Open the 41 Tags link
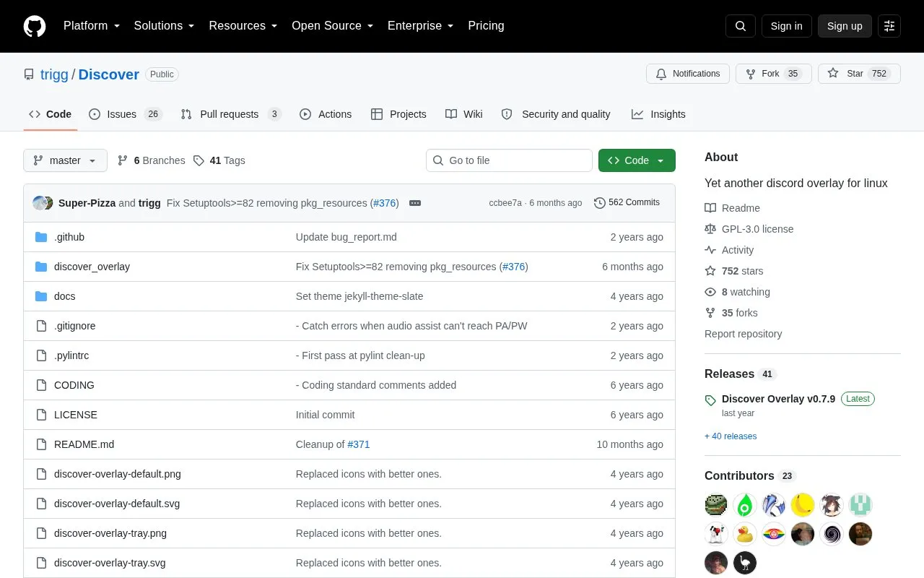Viewport: 924px width, 578px height. click(x=219, y=160)
